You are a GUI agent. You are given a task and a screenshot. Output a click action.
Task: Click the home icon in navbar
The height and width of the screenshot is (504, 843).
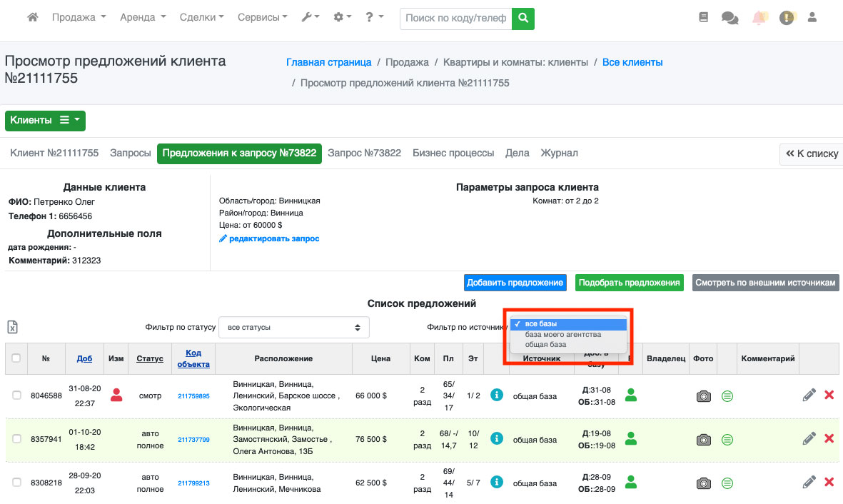pyautogui.click(x=32, y=18)
